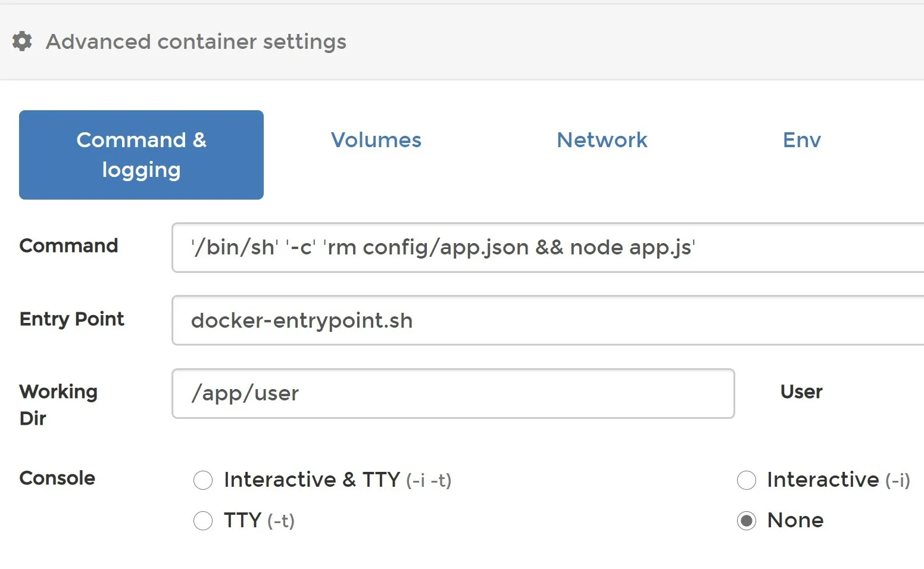
Task: Click the Advanced container settings heading
Action: (x=196, y=42)
